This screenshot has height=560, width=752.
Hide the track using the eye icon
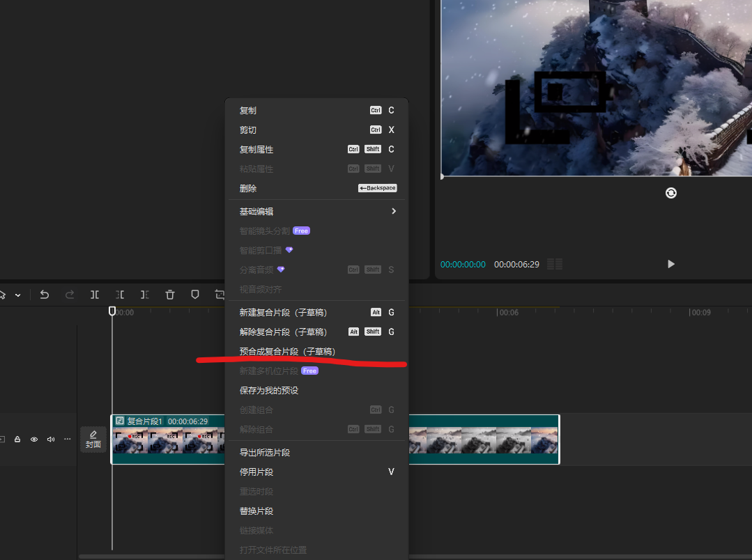pyautogui.click(x=33, y=440)
